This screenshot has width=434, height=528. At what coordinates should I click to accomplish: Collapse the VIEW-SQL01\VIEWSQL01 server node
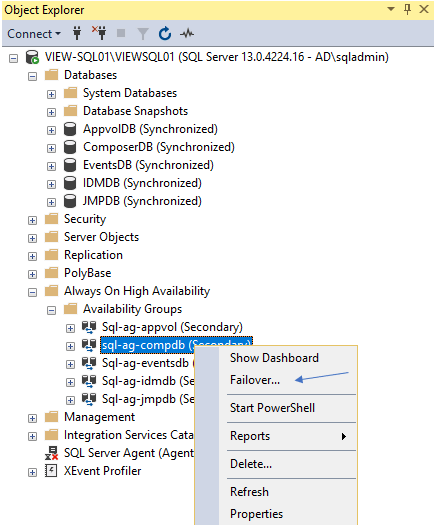point(13,59)
